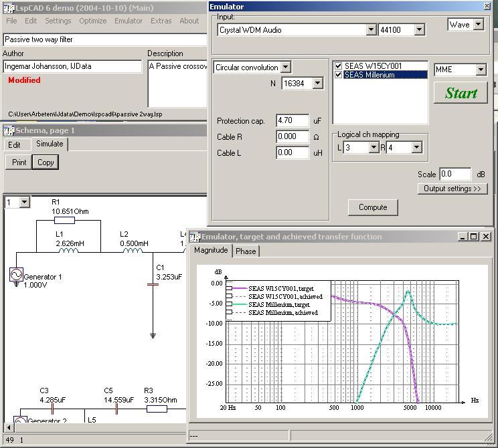Click the Copy button in Schema
This screenshot has height=448, width=498.
tap(46, 162)
